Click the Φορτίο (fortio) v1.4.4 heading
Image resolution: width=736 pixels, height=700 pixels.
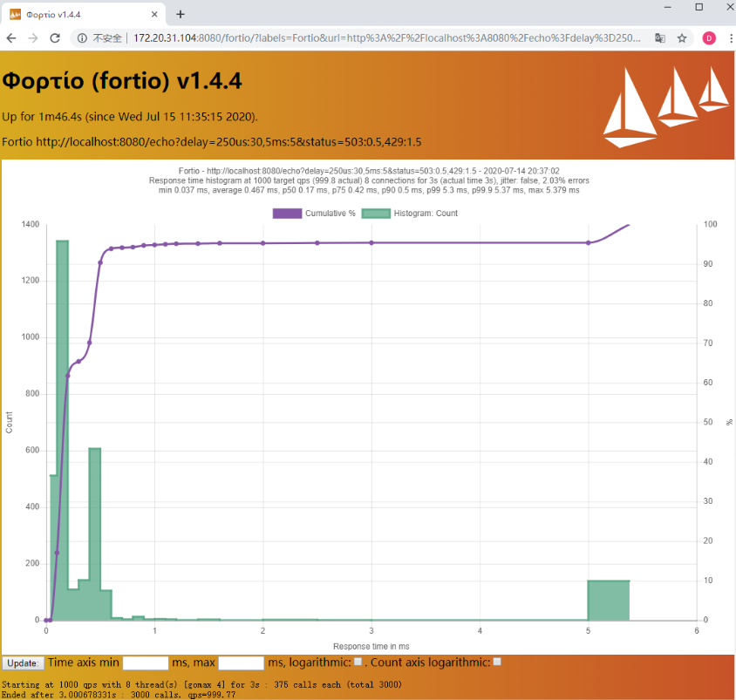click(122, 81)
